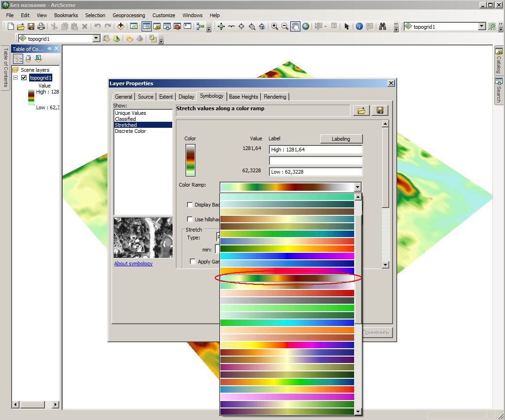Enable Apply Gamma Stretch checkbox
505x420 pixels.
tap(193, 261)
